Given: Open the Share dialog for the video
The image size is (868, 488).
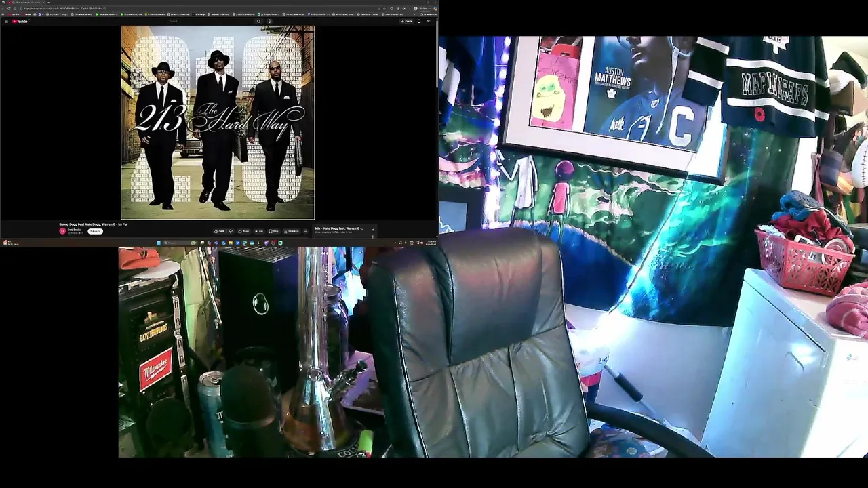Looking at the screenshot, I should click(244, 231).
